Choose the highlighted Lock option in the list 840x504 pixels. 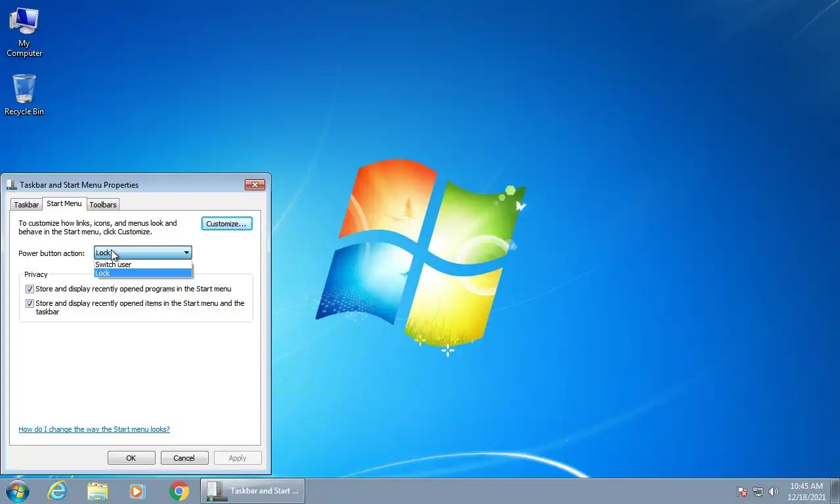coord(143,273)
